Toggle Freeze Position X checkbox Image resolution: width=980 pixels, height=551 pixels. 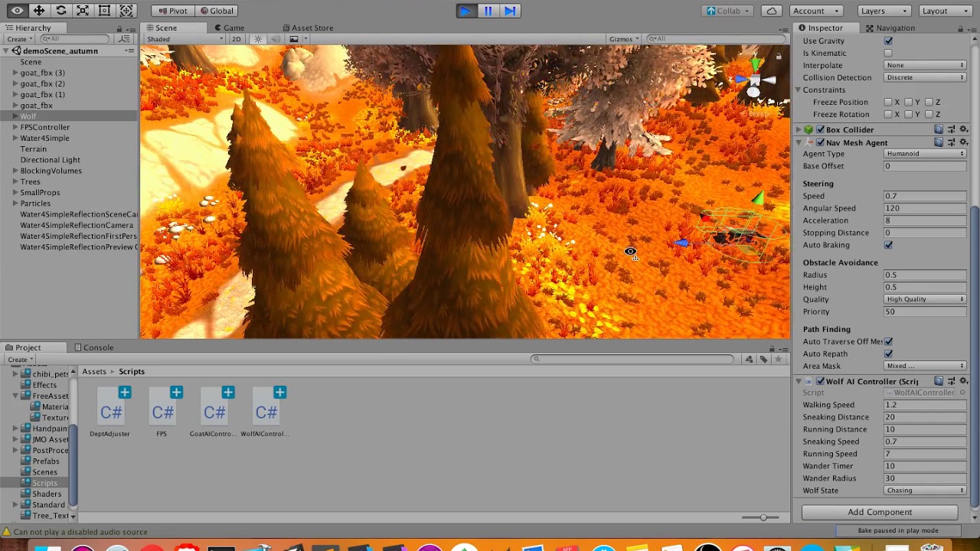coord(888,102)
